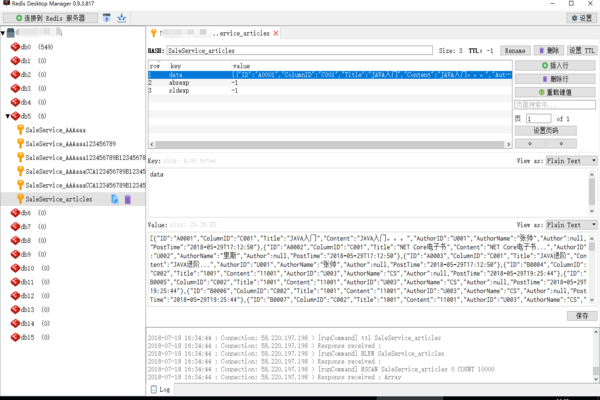Click the export connections toolbar icon
Screen dimensions: 600x400
tap(122, 18)
